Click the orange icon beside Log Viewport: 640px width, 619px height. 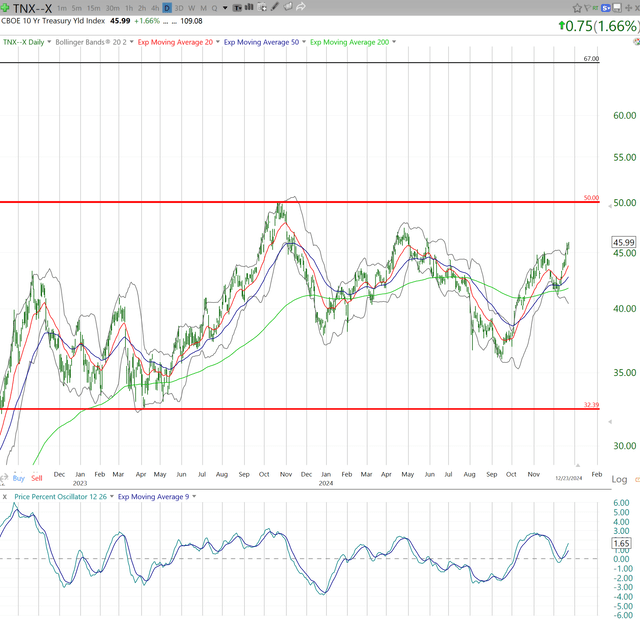tap(637, 479)
